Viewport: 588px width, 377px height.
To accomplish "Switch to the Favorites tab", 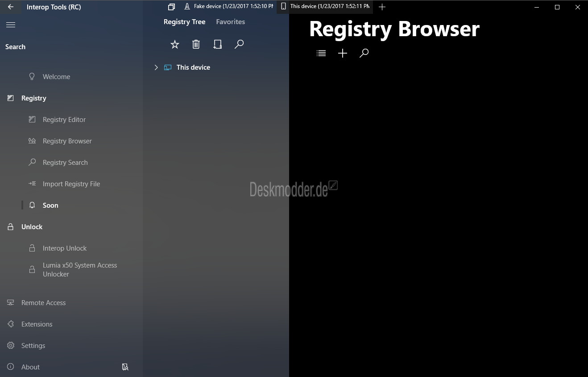I will [231, 22].
